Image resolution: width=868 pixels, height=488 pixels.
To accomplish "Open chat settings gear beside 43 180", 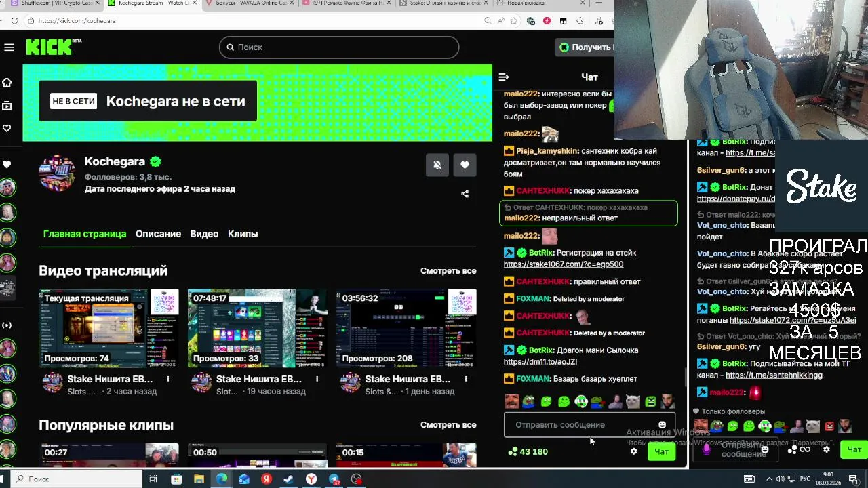I will (633, 451).
